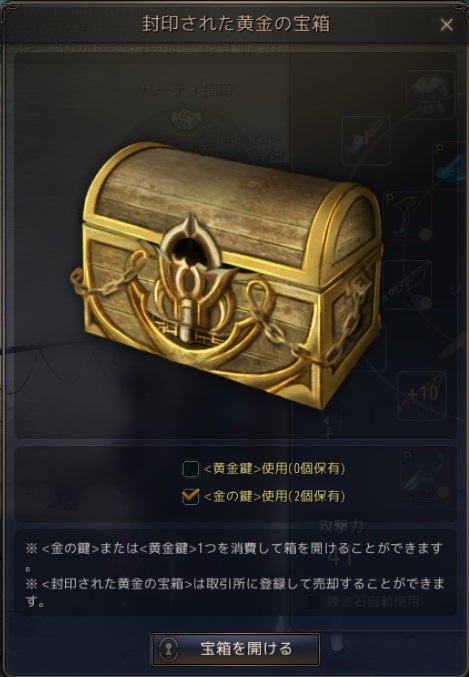
Task: Select the dimmed weapon slot beside checkboxes
Action: (x=426, y=476)
